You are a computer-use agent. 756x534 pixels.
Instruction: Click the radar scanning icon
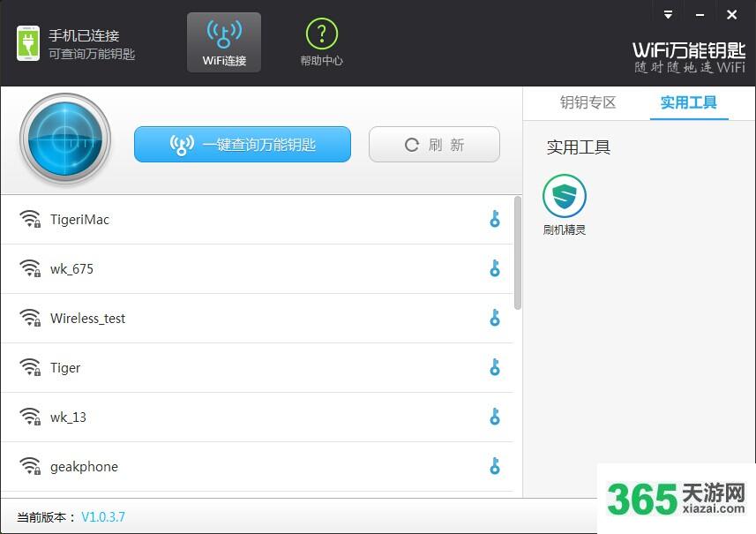click(x=65, y=139)
